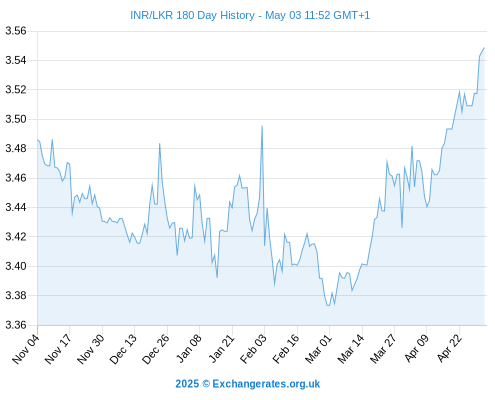Image resolution: width=495 pixels, height=400 pixels.
Task: Select the Jan 08 x-axis date label
Action: pos(189,349)
